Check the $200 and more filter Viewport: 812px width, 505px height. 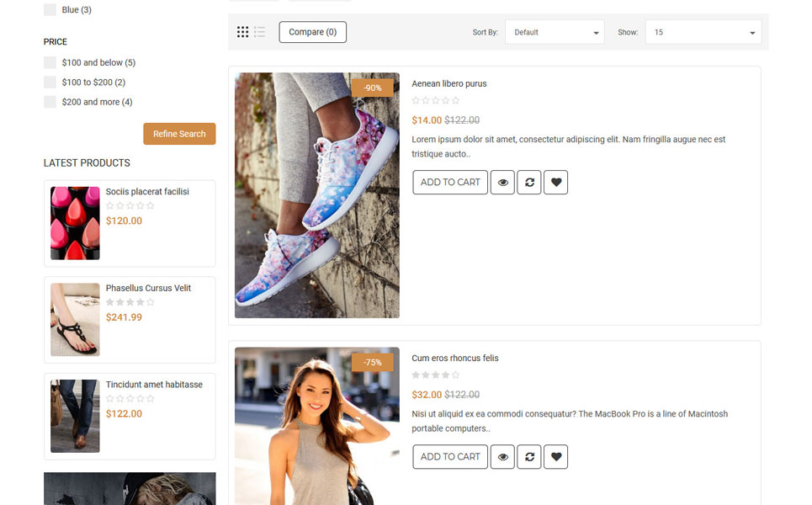click(x=50, y=102)
